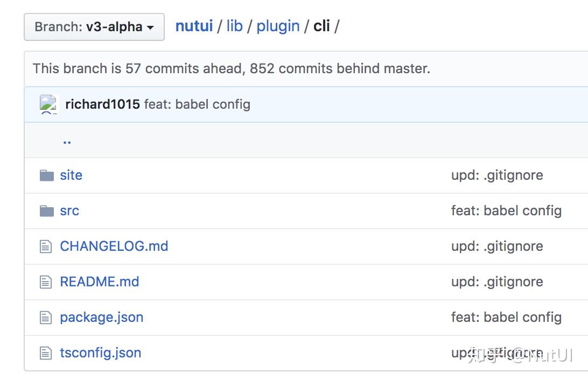Click the package.json file icon

point(46,318)
